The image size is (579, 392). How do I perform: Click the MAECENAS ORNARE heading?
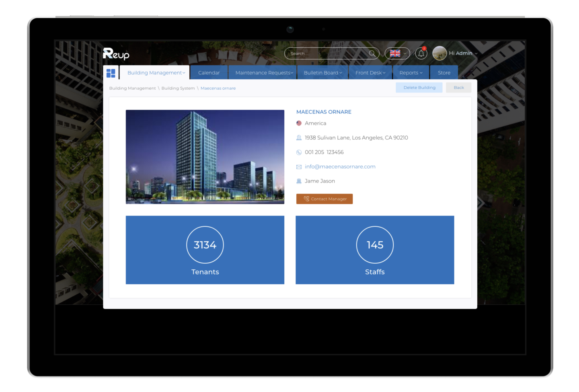pos(324,112)
